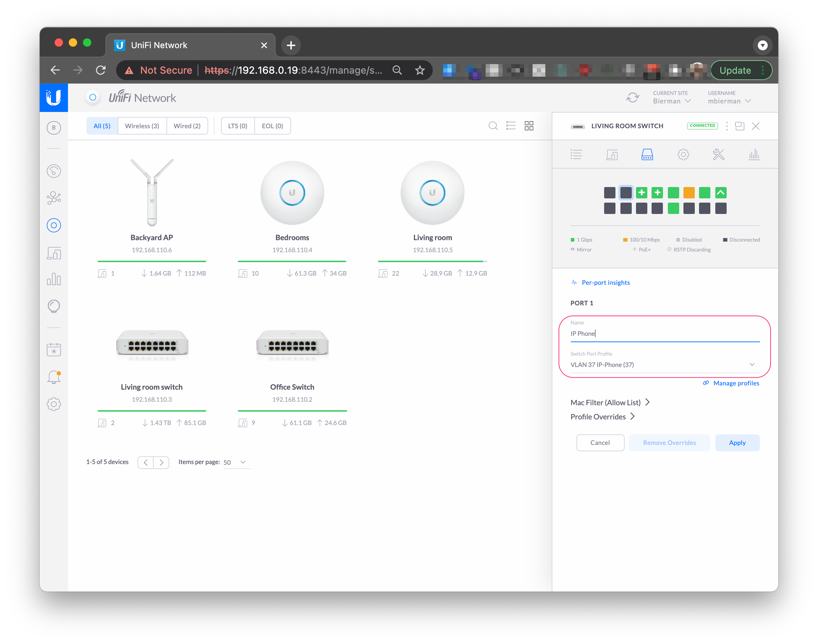Filter devices by Wired (2) tab
The height and width of the screenshot is (644, 818).
tap(187, 126)
